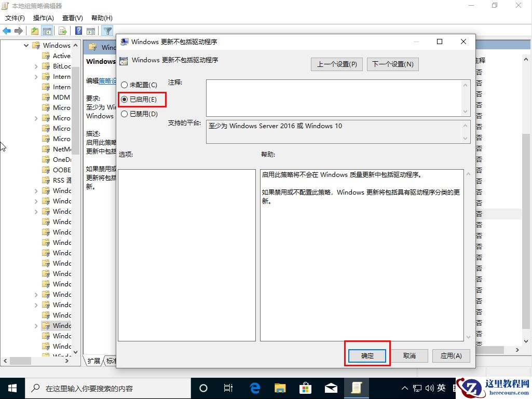Viewport: 532px width, 399px height.
Task: Click the back navigation arrow
Action: (7, 31)
